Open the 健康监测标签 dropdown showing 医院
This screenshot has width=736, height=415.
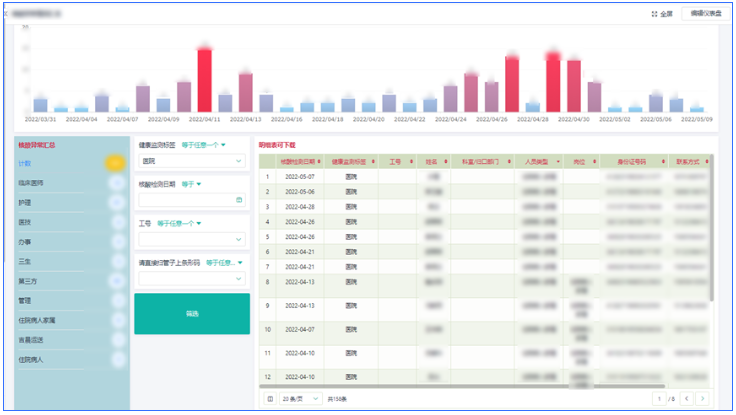click(x=191, y=160)
